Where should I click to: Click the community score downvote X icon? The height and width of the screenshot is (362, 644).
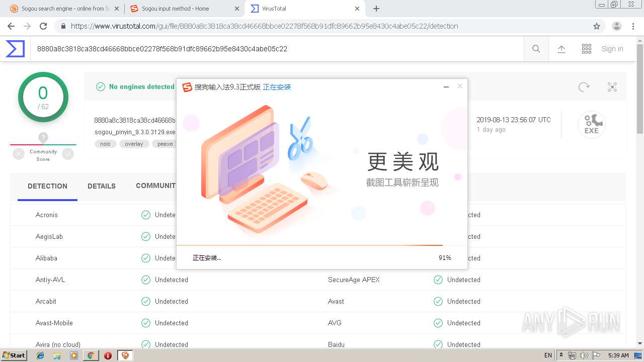(x=19, y=154)
